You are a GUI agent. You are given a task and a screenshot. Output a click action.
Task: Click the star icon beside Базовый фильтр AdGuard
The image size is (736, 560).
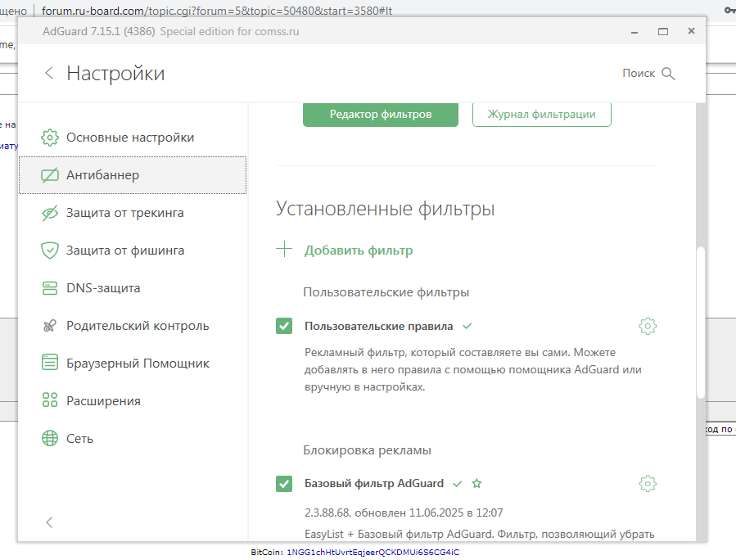pyautogui.click(x=476, y=483)
